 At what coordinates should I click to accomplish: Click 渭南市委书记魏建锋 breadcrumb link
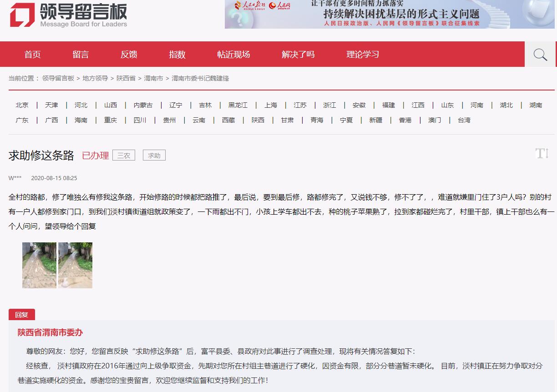[200, 78]
